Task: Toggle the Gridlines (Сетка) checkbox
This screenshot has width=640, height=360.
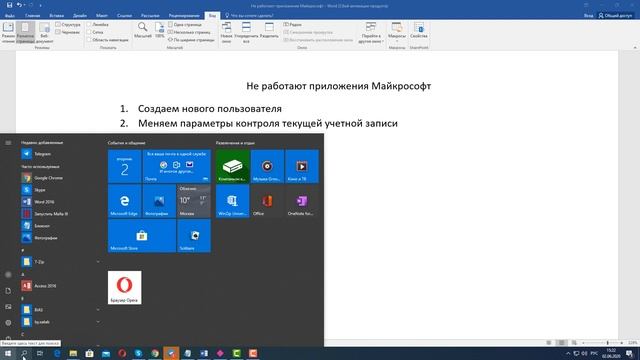Action: (96, 32)
